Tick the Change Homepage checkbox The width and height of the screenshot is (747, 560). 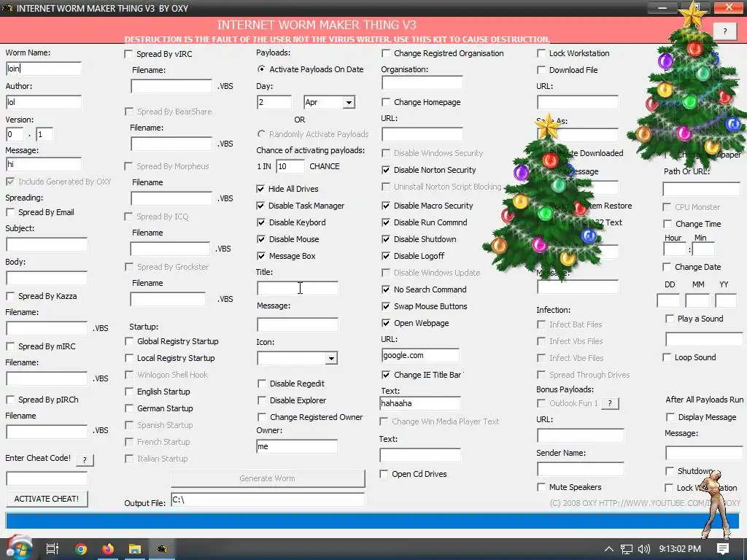point(386,102)
